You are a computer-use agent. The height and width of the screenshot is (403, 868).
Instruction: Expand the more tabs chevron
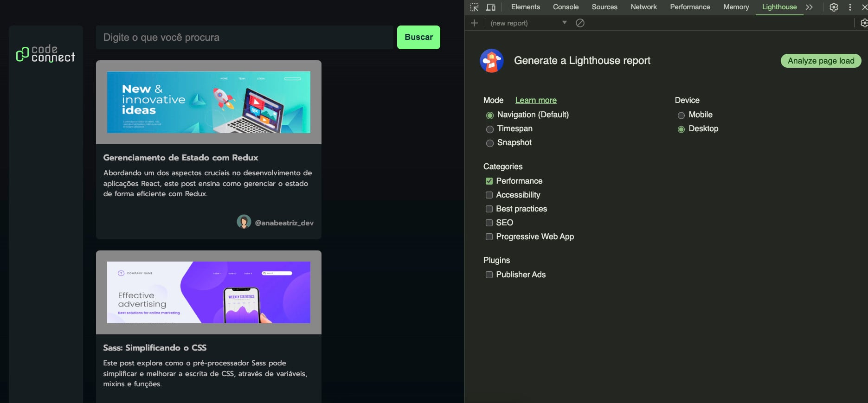pyautogui.click(x=809, y=7)
